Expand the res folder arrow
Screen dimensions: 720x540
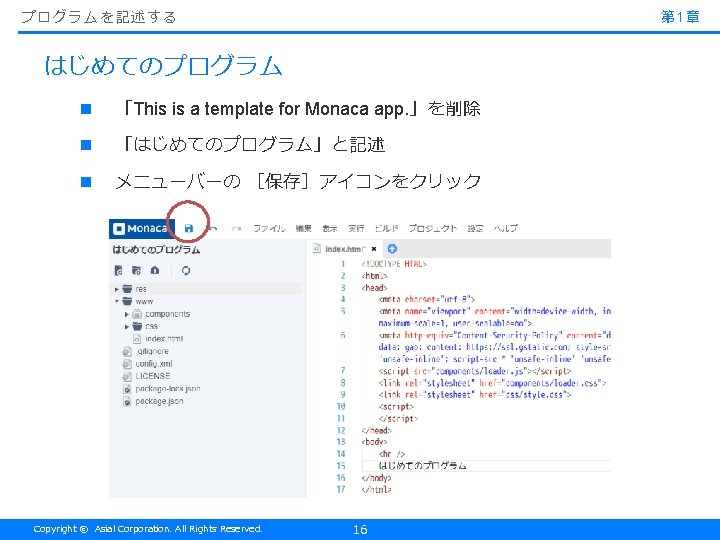coord(117,289)
